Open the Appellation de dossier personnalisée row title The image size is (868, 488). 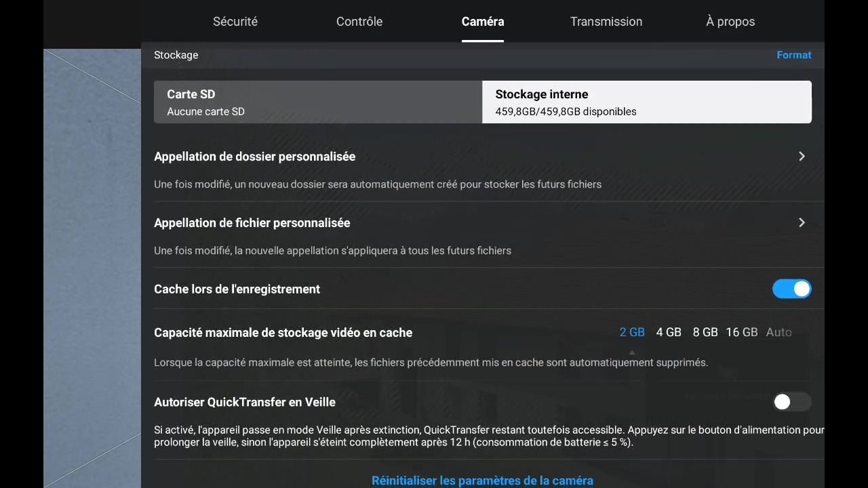coord(254,157)
